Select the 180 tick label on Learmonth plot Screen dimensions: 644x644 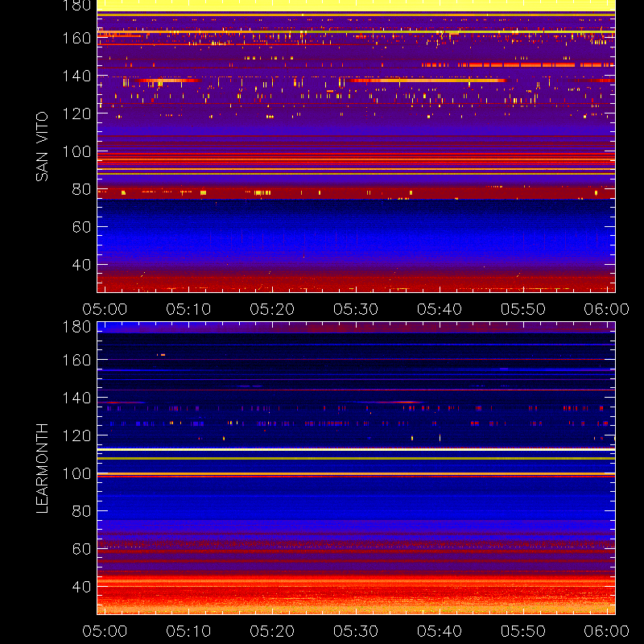pyautogui.click(x=76, y=327)
